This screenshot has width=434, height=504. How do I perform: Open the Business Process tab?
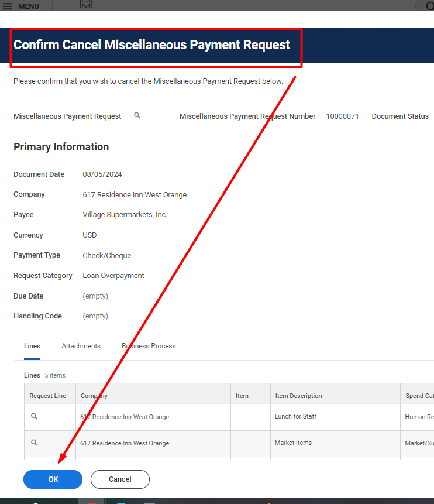click(149, 346)
